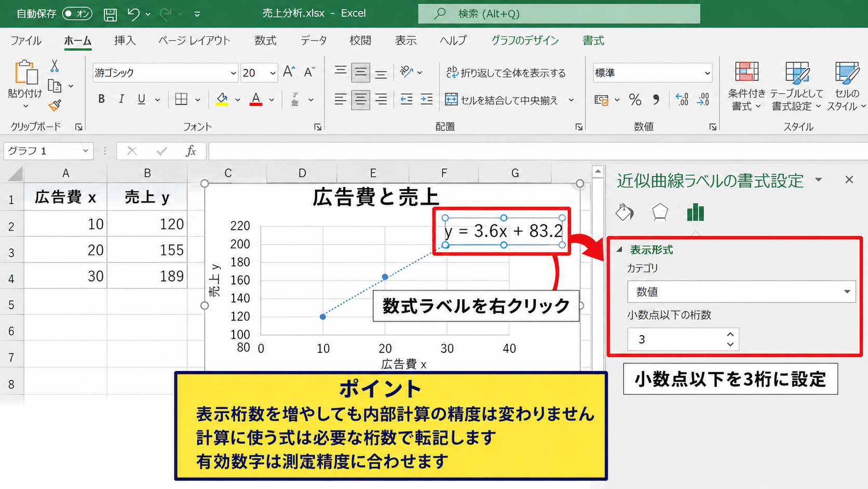Click the Undo arrow icon
Image resolution: width=868 pixels, height=489 pixels.
click(x=133, y=14)
